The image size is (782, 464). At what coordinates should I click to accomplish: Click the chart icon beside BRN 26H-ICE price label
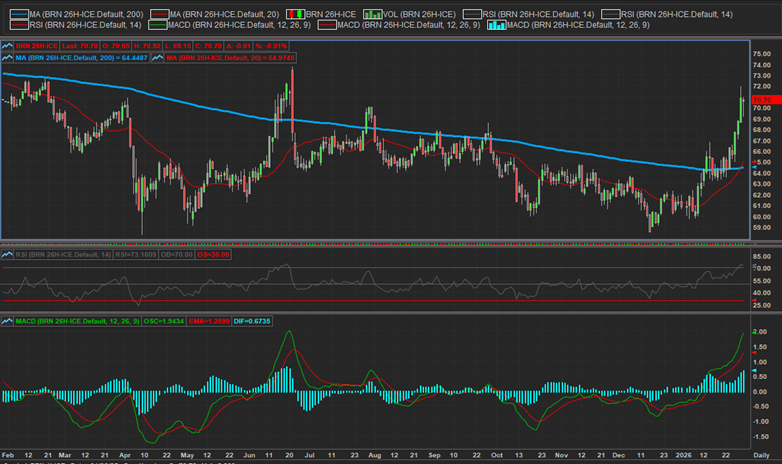[7, 45]
